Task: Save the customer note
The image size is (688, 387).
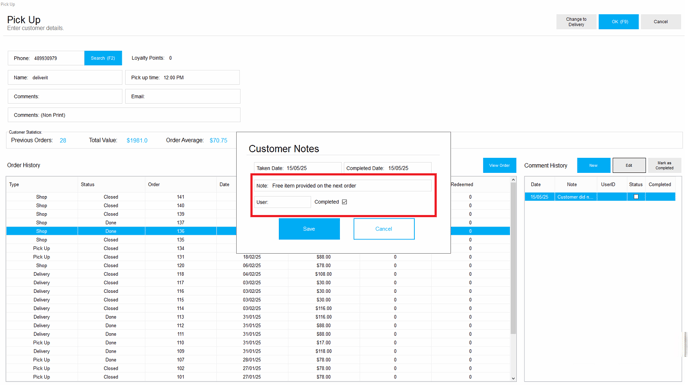Action: click(x=309, y=229)
